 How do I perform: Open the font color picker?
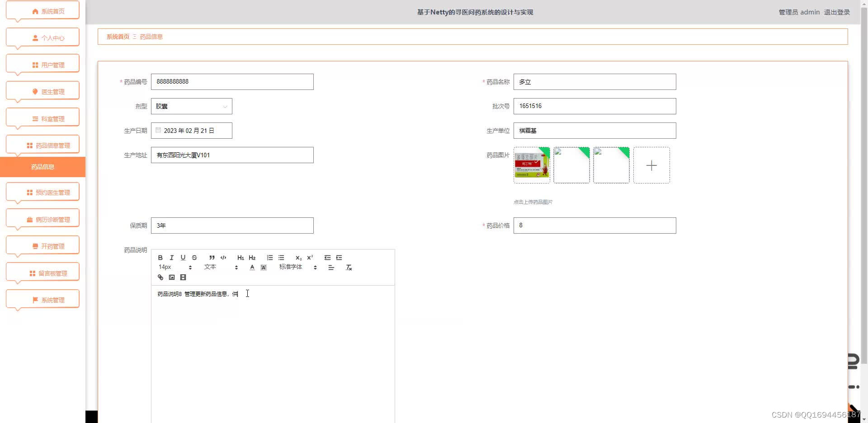tap(252, 268)
